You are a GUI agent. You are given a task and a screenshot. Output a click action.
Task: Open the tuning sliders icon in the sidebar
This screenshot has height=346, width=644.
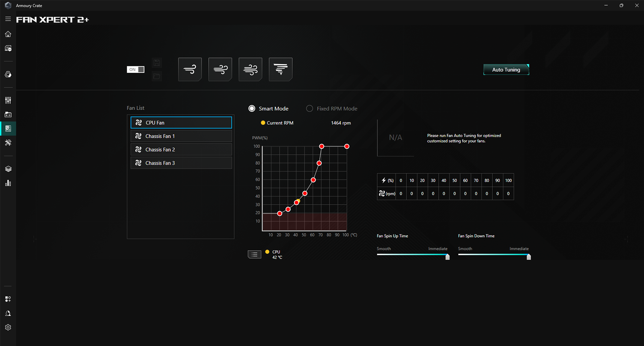[x=8, y=100]
